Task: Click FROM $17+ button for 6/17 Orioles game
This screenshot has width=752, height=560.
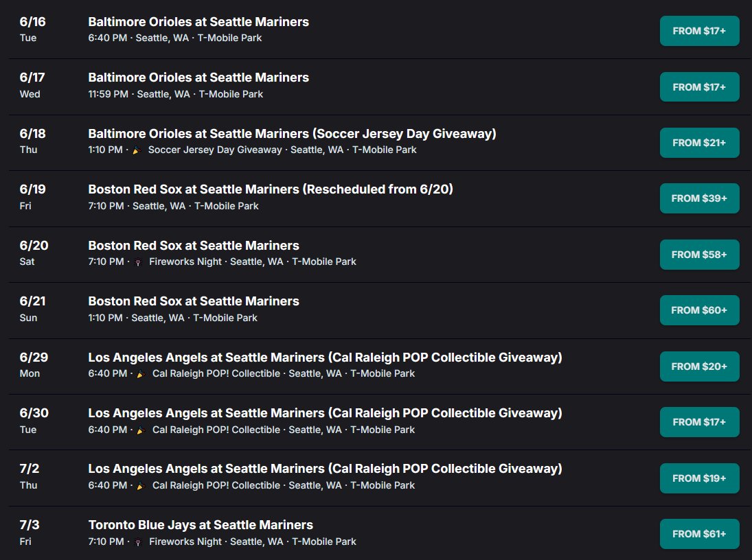Action: (x=699, y=86)
